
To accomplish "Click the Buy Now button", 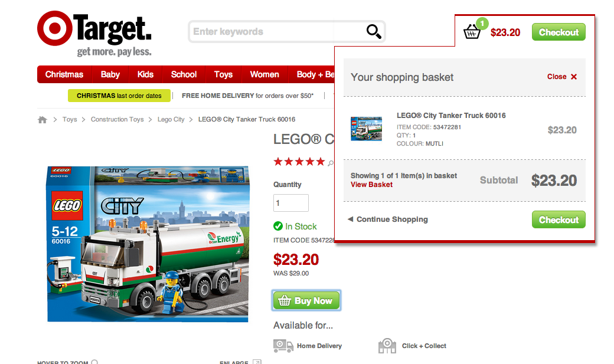I will pos(306,301).
